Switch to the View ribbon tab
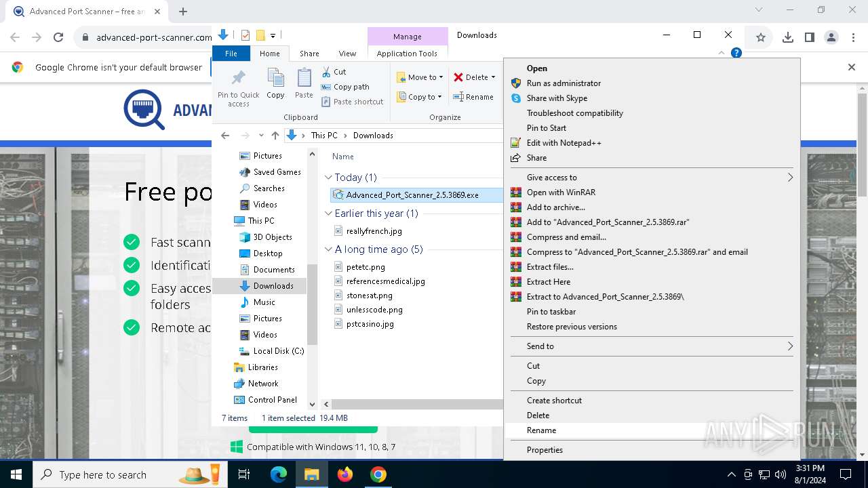 coord(347,54)
